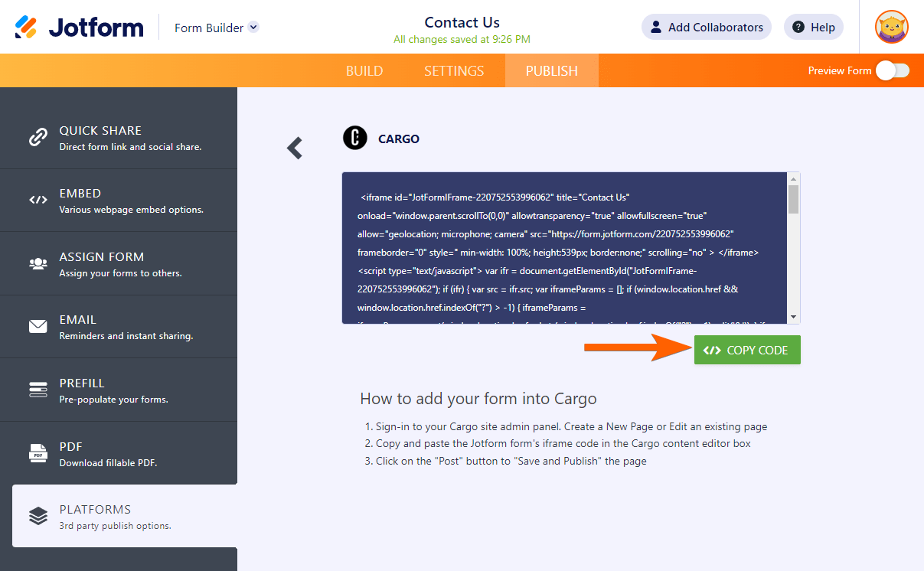924x571 pixels.
Task: Click the user avatar picture
Action: click(892, 27)
